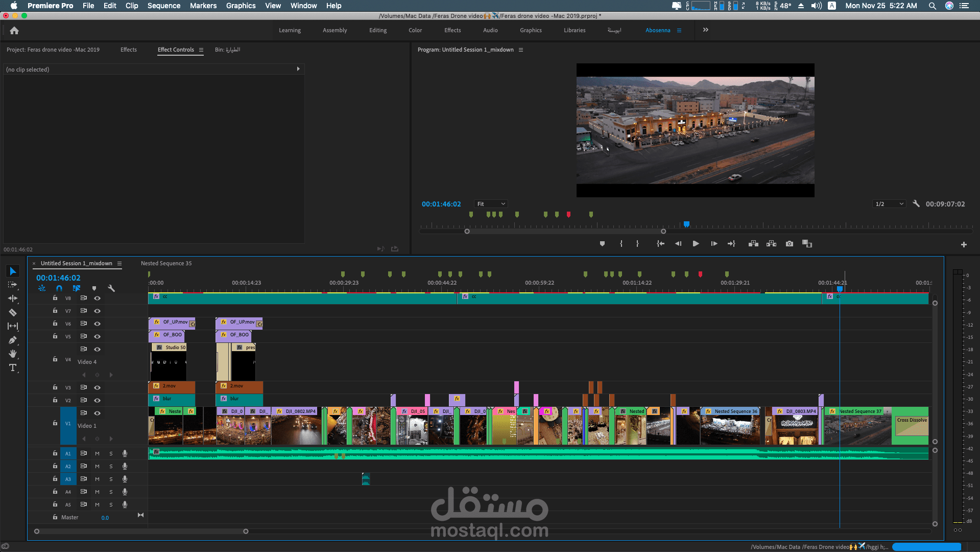Open Effect Controls panel menu
The image size is (980, 552).
coord(201,50)
